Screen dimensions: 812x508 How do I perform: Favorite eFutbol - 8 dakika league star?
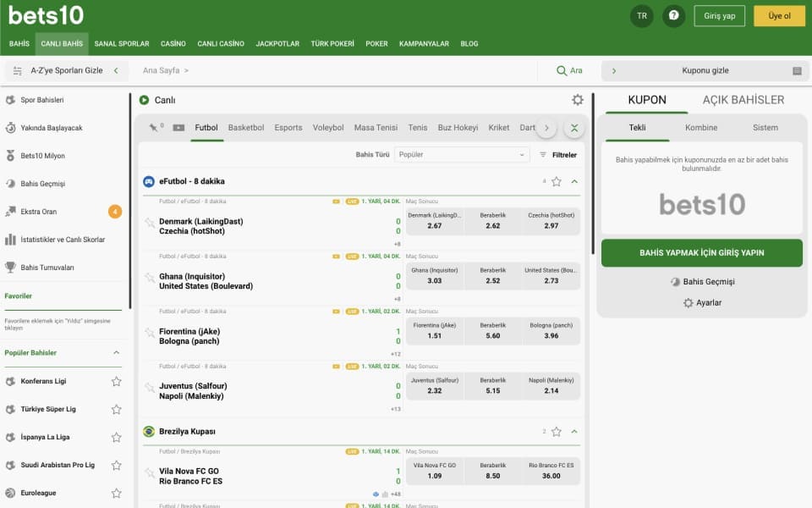[557, 181]
